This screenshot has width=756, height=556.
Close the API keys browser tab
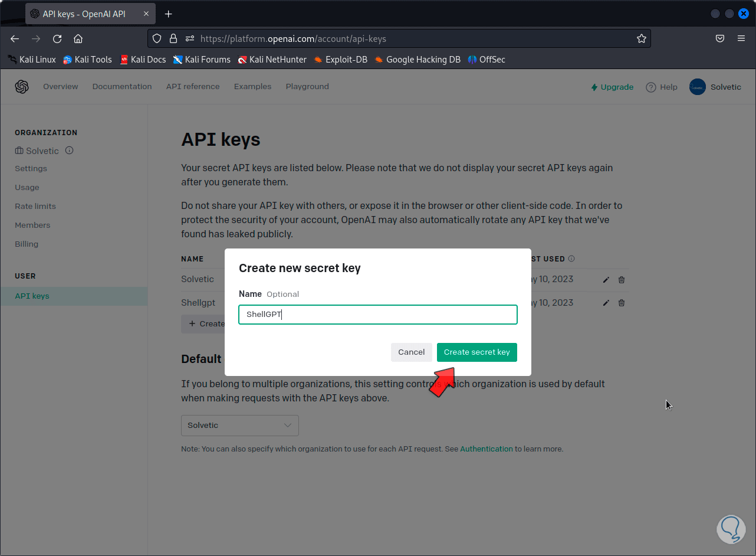pyautogui.click(x=146, y=14)
